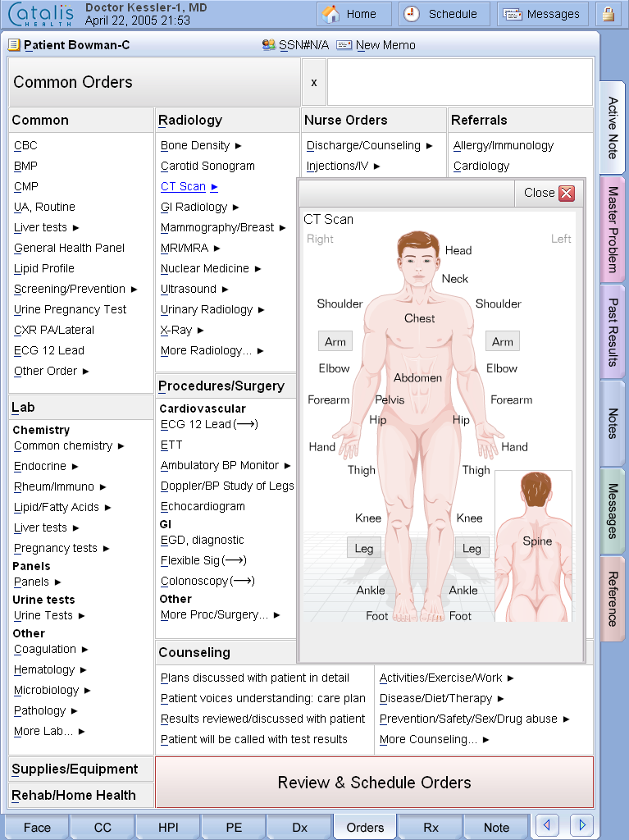This screenshot has width=629, height=840.
Task: Switch to the HPI tab
Action: 167,828
